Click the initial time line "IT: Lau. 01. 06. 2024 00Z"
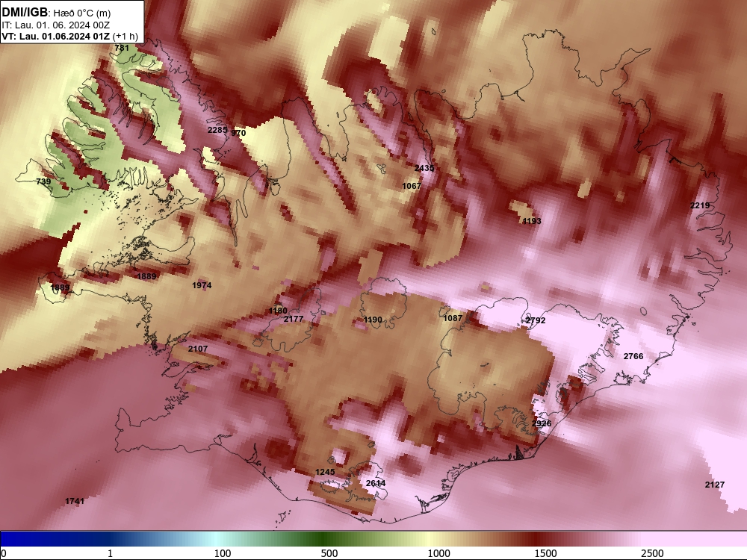 coord(56,25)
